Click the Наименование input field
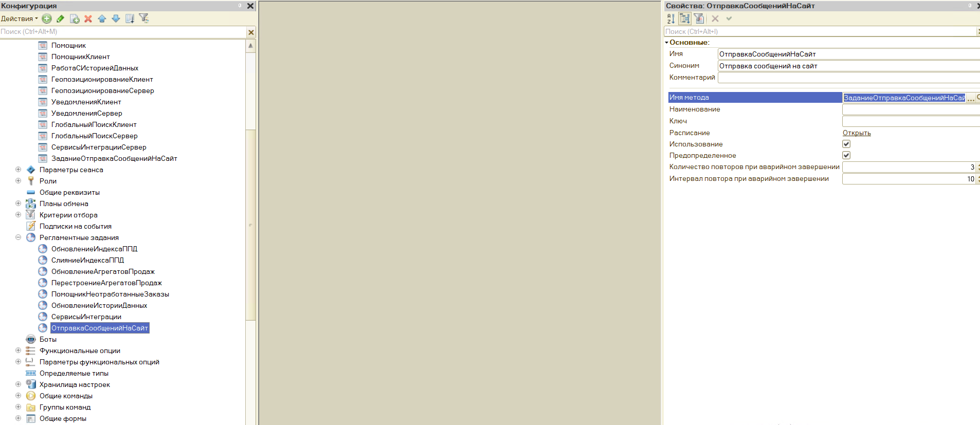Screen dimensions: 980x425 pos(910,109)
